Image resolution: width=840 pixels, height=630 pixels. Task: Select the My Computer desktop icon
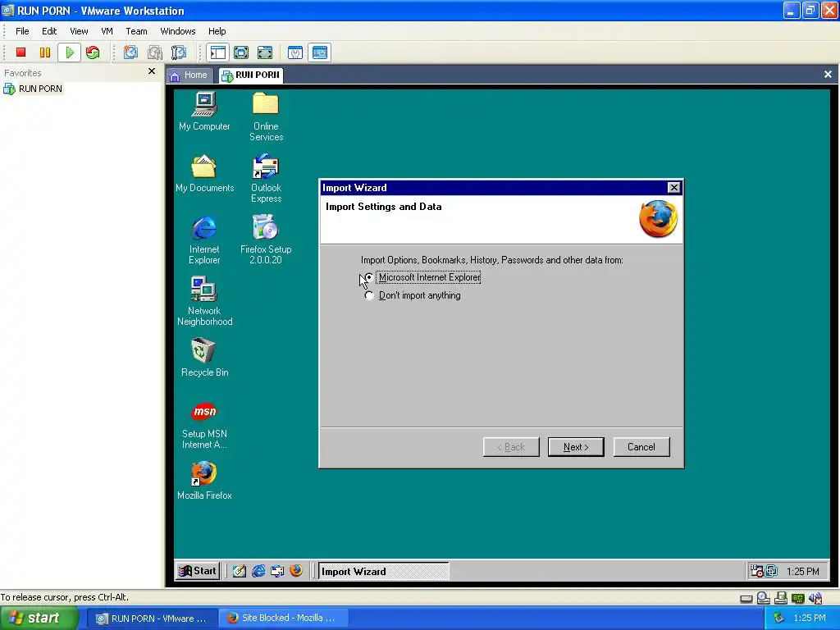point(204,112)
